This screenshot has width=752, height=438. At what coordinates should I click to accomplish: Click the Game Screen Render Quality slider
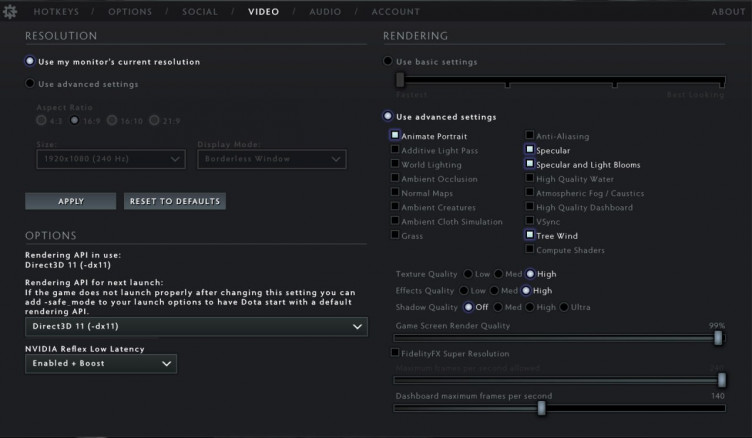[560, 340]
